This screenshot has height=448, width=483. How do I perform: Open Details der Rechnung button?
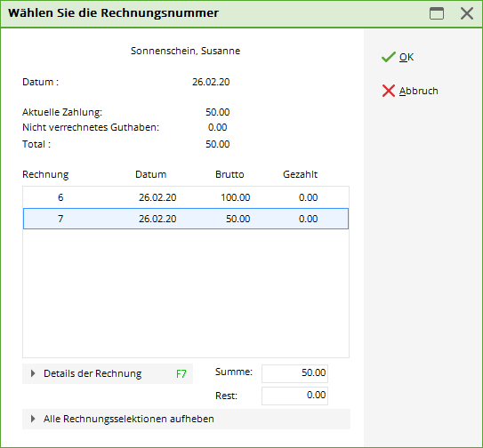coord(108,374)
